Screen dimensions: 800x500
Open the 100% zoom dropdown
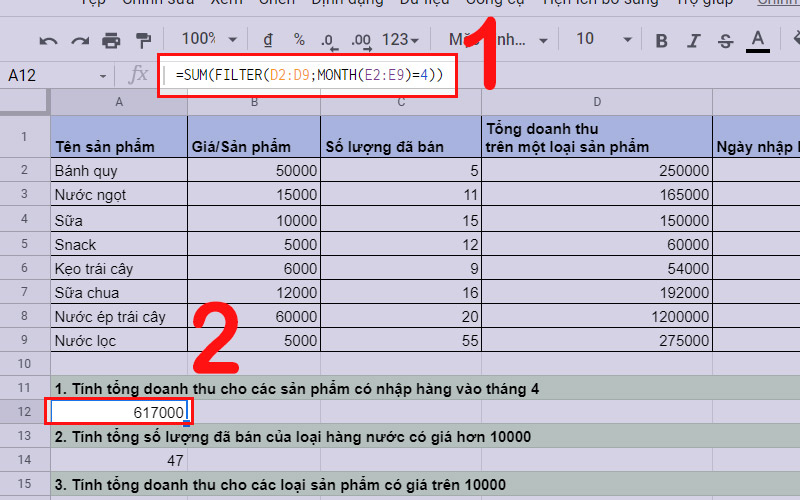point(208,39)
